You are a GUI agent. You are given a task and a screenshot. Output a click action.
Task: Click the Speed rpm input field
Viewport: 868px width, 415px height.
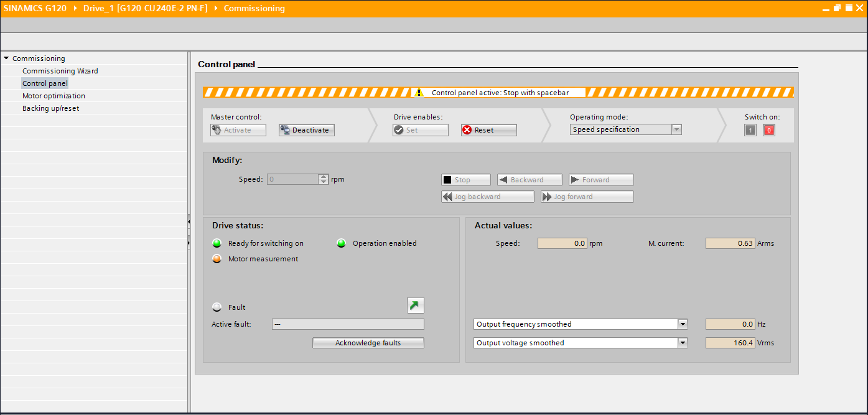292,179
